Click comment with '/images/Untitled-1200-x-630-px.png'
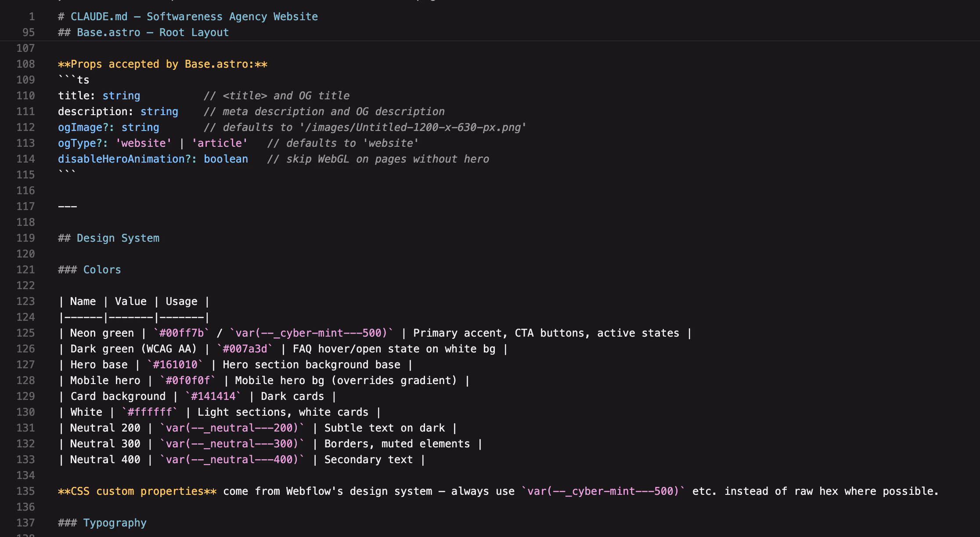Screen dimensions: 980x537 pos(365,127)
